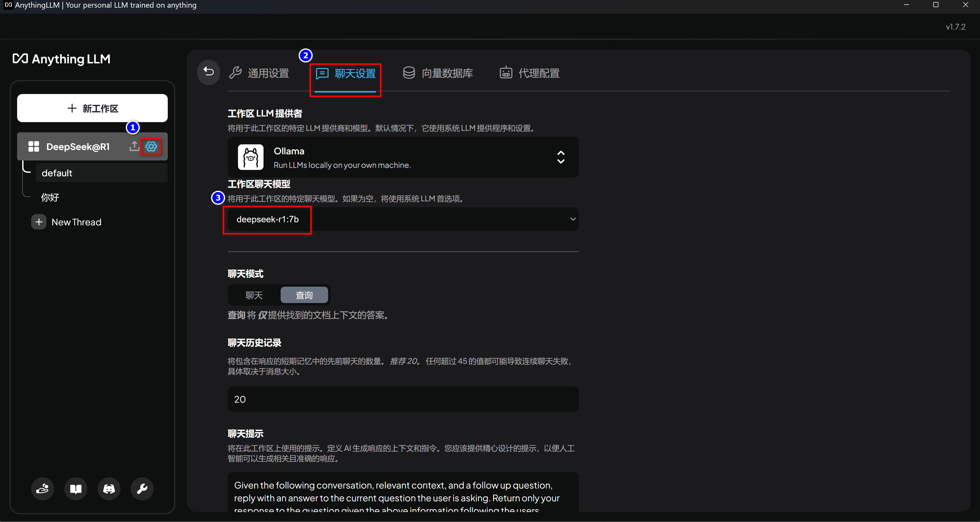Image resolution: width=980 pixels, height=522 pixels.
Task: Open instance settings wrench icon
Action: pos(142,489)
